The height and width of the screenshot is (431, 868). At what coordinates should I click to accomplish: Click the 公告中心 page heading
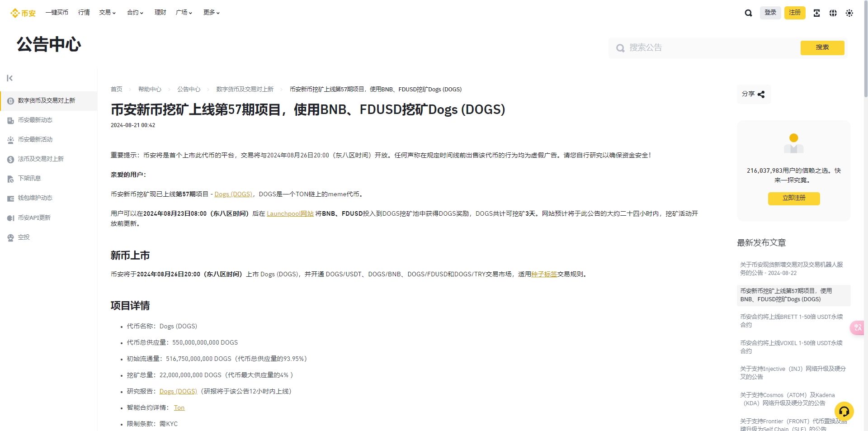point(49,44)
